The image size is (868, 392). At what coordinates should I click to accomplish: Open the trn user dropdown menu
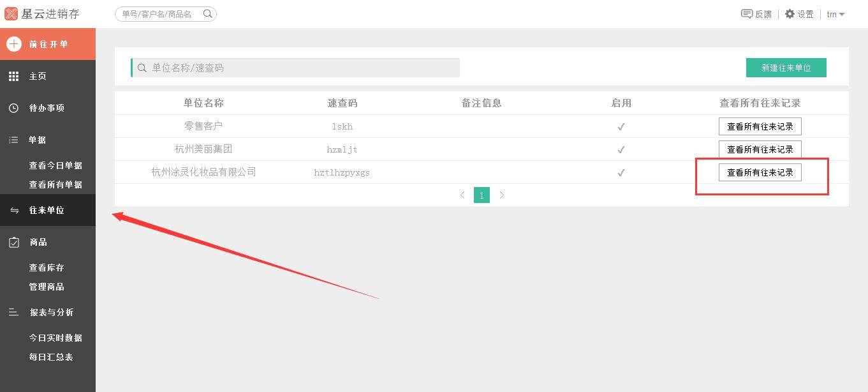(x=835, y=14)
